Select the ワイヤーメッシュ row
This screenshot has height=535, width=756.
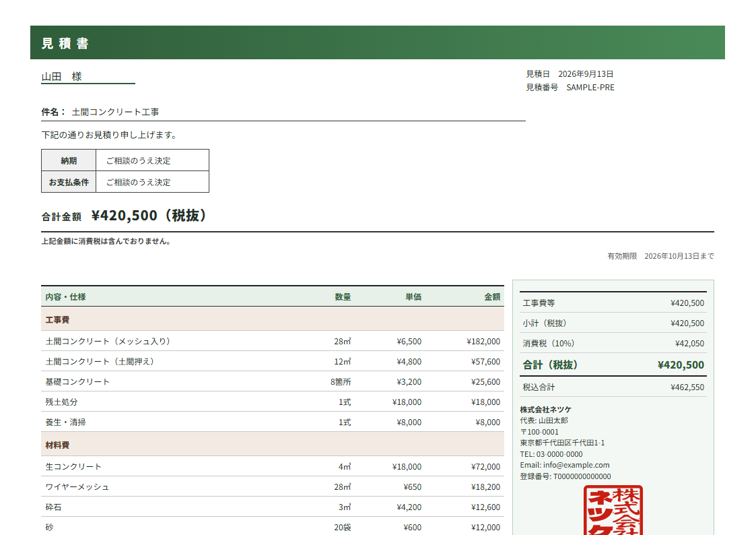tap(273, 486)
